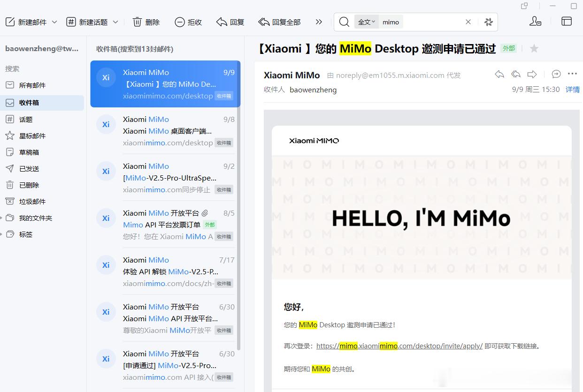Open 已发送 sent folder

[x=42, y=169]
